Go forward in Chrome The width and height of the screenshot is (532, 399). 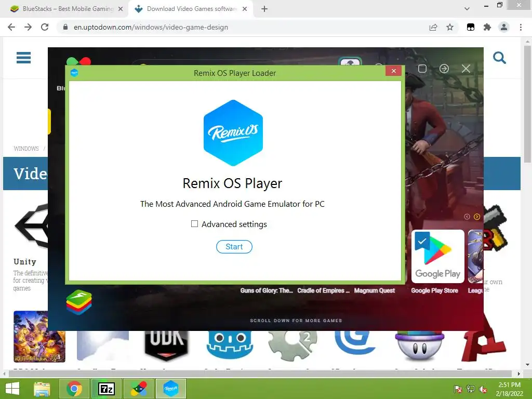(x=28, y=27)
